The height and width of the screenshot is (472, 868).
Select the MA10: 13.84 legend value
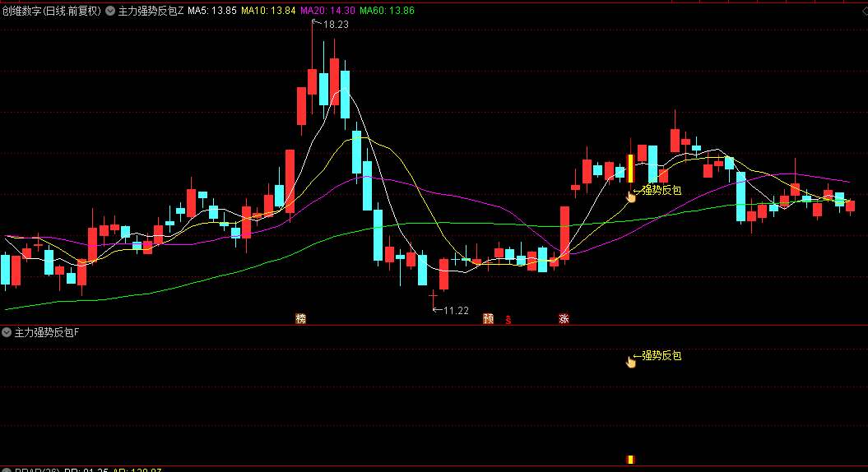coord(268,11)
